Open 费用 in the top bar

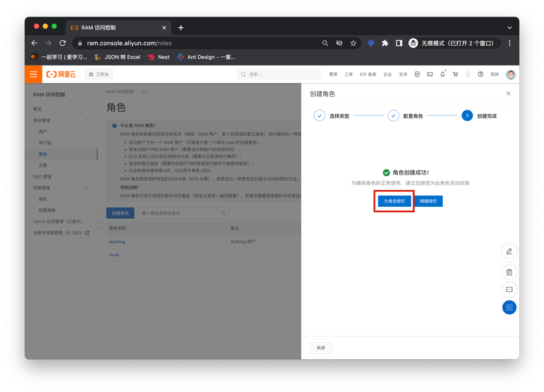click(333, 74)
